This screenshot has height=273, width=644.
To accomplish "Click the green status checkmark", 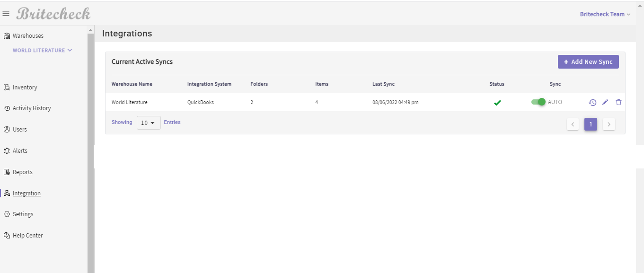I will [x=497, y=103].
